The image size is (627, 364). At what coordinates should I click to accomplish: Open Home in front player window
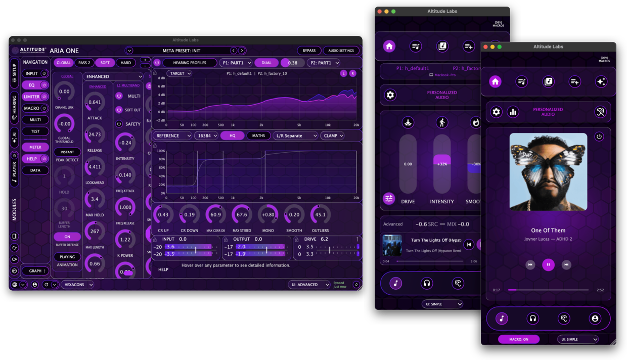coord(495,81)
